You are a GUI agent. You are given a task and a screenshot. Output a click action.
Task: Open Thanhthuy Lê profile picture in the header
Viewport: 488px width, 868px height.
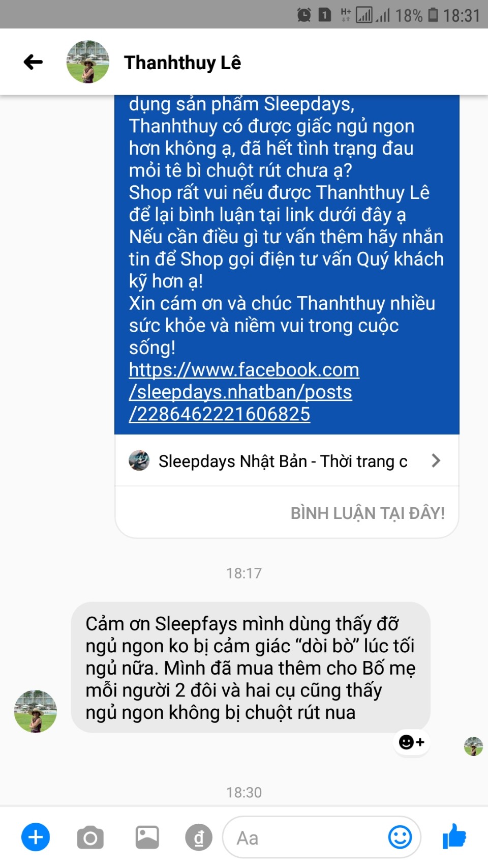coord(88,62)
